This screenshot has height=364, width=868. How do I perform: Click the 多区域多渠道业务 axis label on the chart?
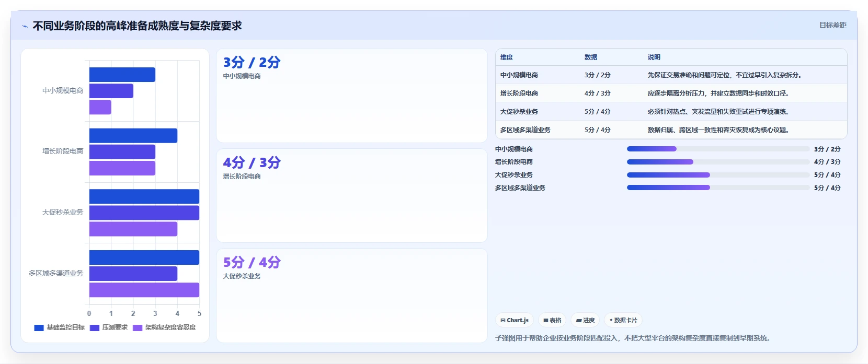tap(56, 274)
